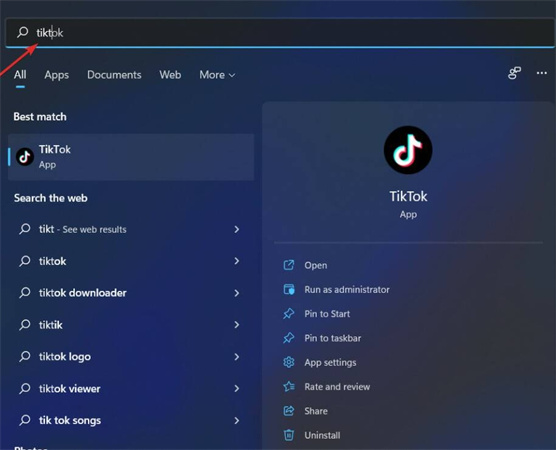
Task: Expand the 'tiktok' web suggestion chevron
Action: coord(237,261)
